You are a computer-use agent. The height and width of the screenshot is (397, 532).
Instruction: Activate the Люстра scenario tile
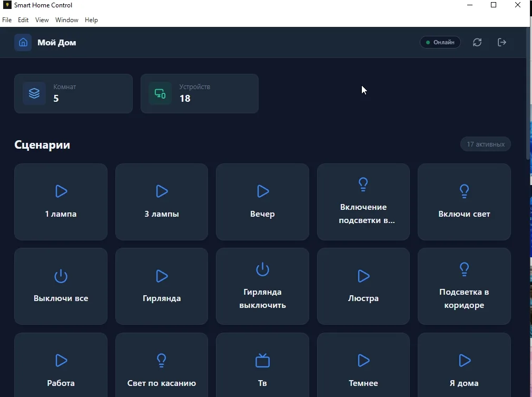point(363,286)
